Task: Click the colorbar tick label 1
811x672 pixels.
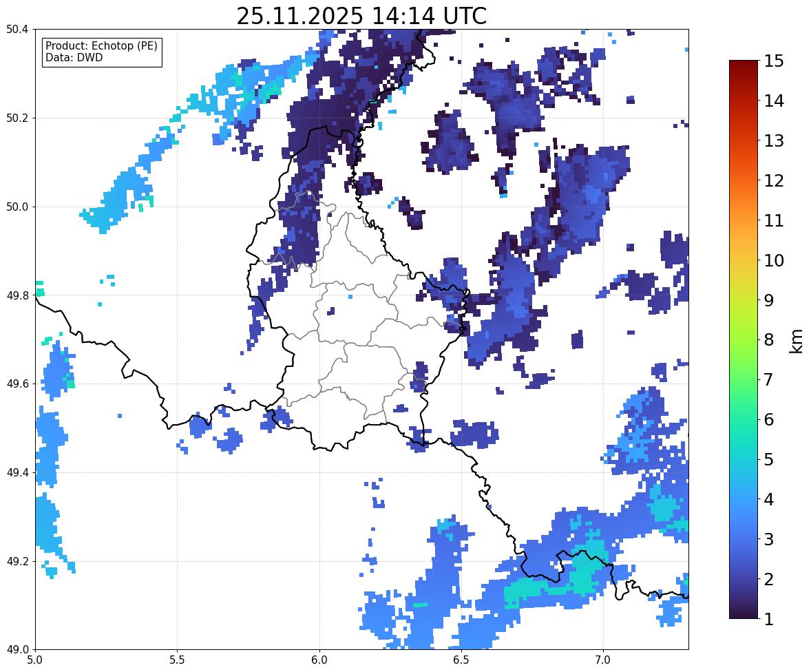Action: (769, 619)
